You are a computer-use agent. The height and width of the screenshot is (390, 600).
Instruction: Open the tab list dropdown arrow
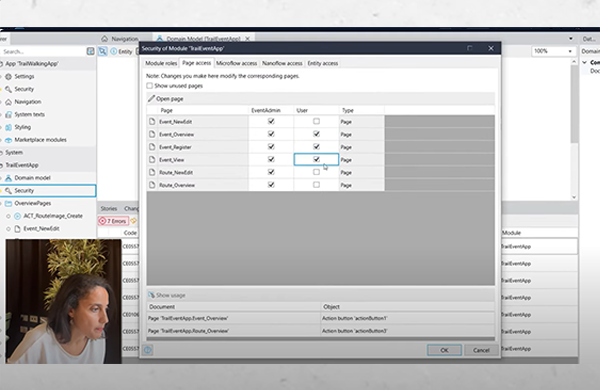tap(571, 39)
